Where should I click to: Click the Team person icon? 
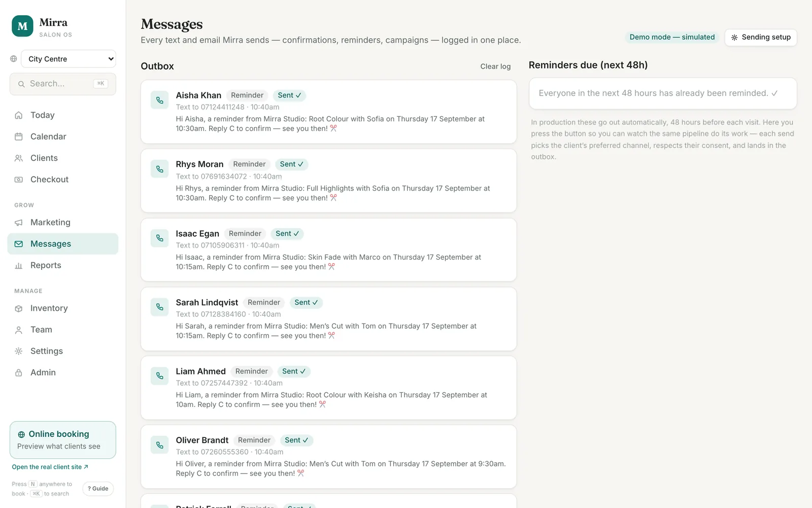point(19,330)
